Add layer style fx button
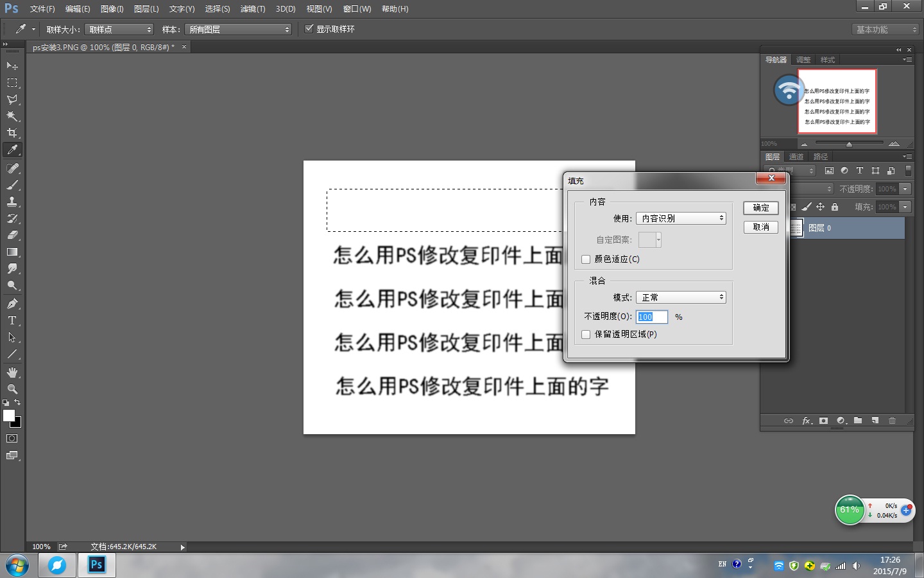This screenshot has width=924, height=578. [807, 421]
